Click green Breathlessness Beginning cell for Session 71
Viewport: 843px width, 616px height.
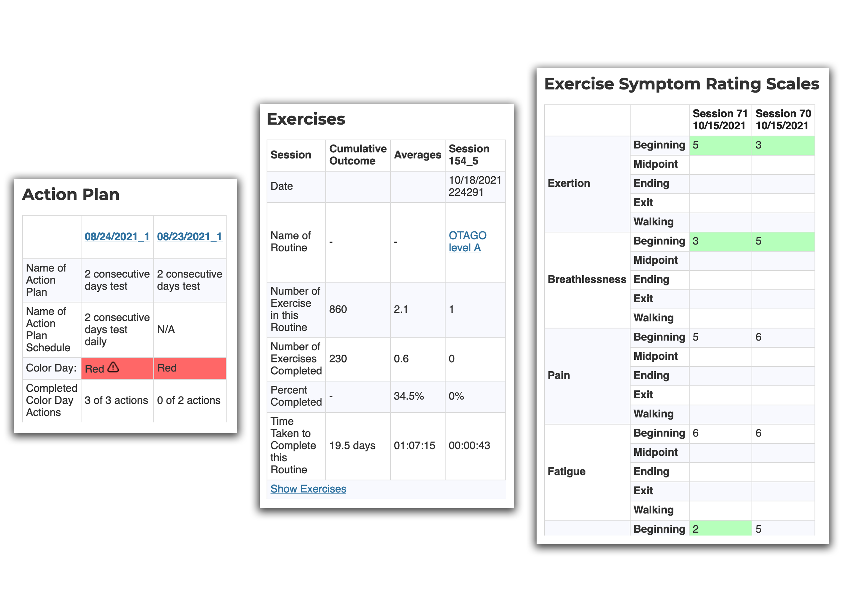point(720,241)
